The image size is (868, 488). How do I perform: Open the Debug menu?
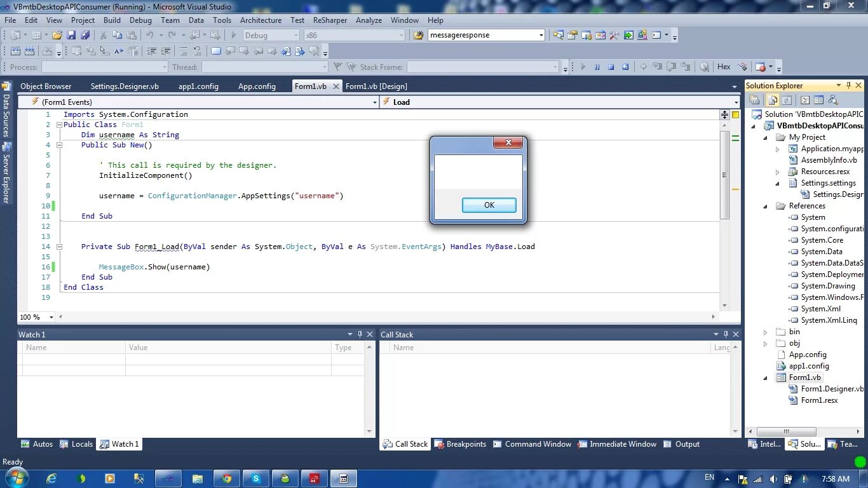(x=140, y=20)
